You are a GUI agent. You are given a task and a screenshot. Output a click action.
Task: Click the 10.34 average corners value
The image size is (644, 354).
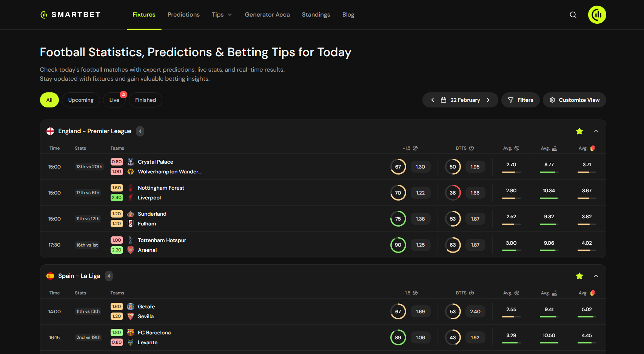pos(549,191)
